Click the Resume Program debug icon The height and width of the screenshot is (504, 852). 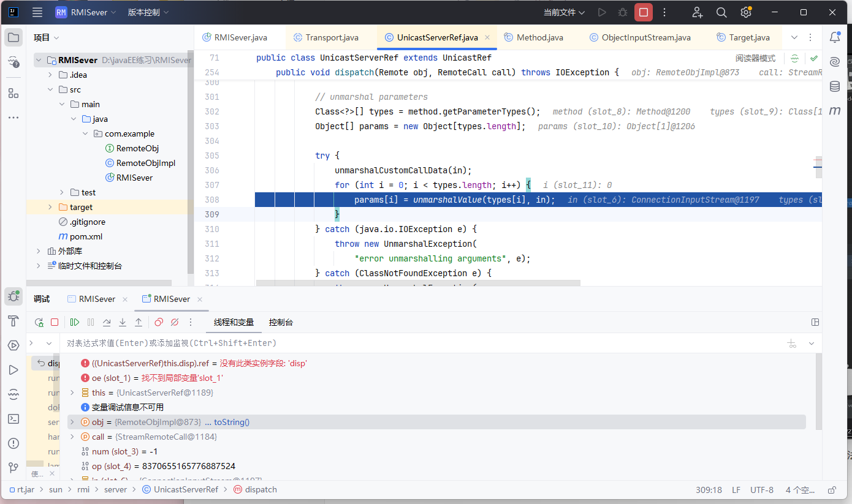[75, 322]
